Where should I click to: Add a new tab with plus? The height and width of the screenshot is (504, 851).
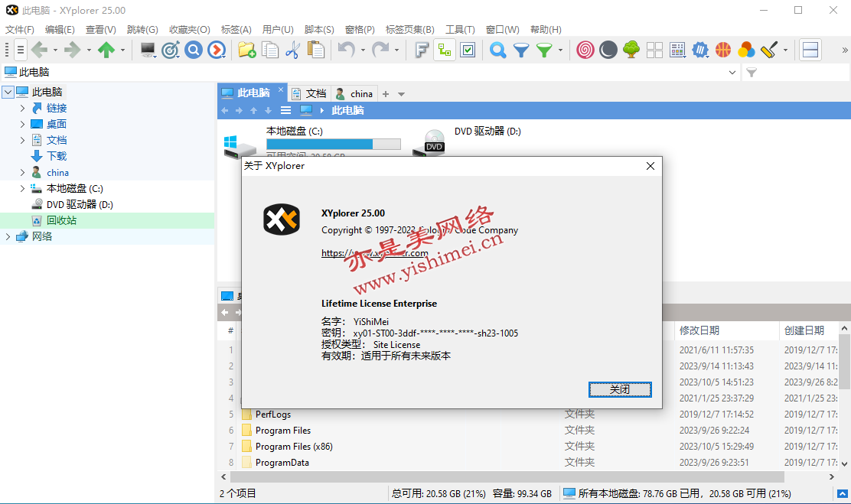386,94
